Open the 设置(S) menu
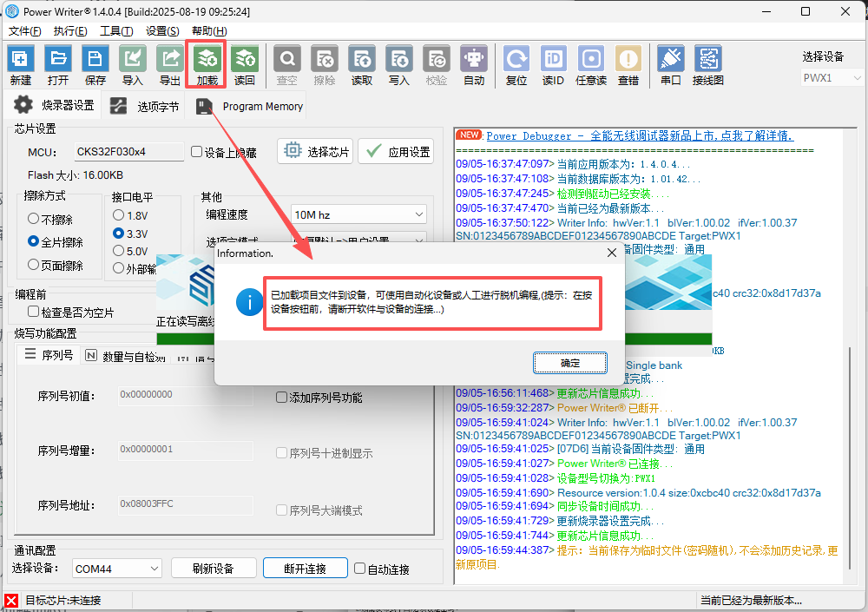 162,31
